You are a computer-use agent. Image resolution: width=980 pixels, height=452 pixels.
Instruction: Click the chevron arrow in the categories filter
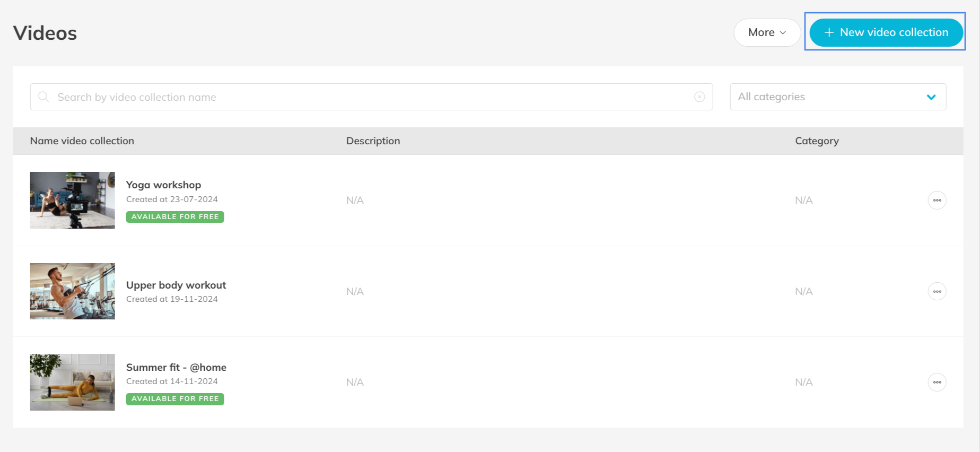click(x=931, y=97)
